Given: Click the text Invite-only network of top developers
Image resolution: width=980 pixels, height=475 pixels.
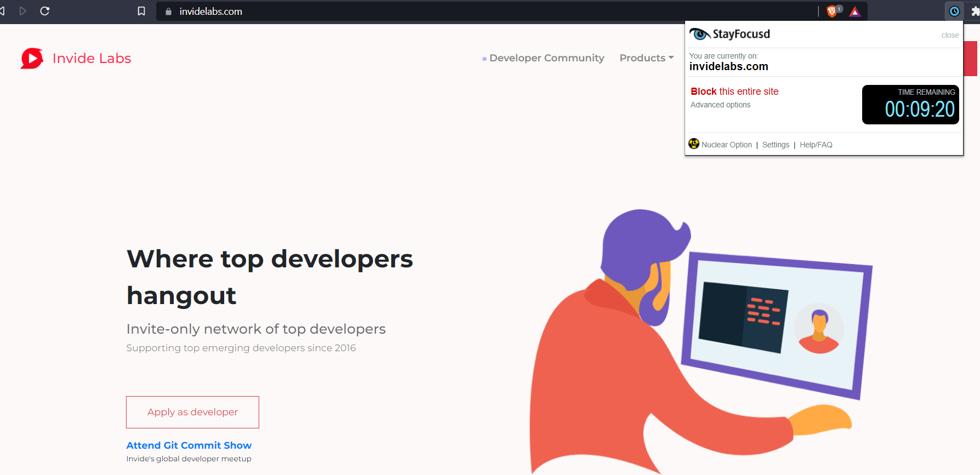Looking at the screenshot, I should 256,329.
